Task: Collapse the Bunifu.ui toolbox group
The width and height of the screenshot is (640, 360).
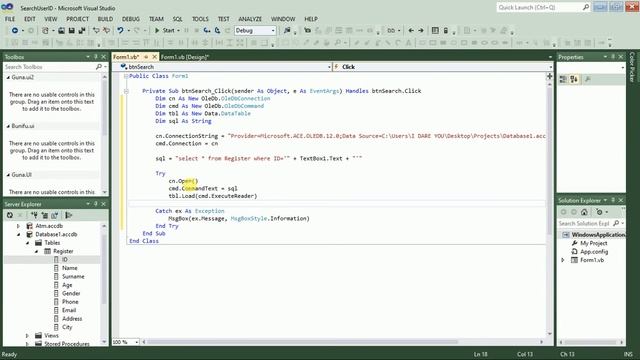Action: [x=8, y=126]
